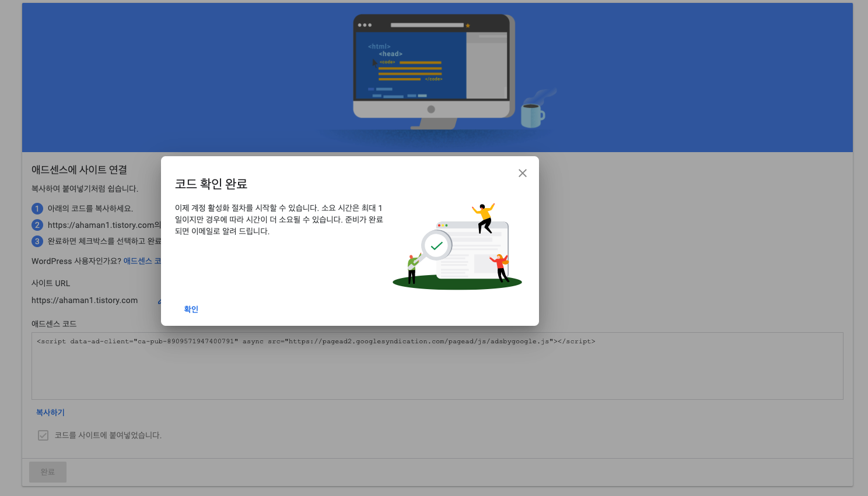Click the 코드 확인 완료 dialog title
The width and height of the screenshot is (868, 496).
(x=211, y=184)
